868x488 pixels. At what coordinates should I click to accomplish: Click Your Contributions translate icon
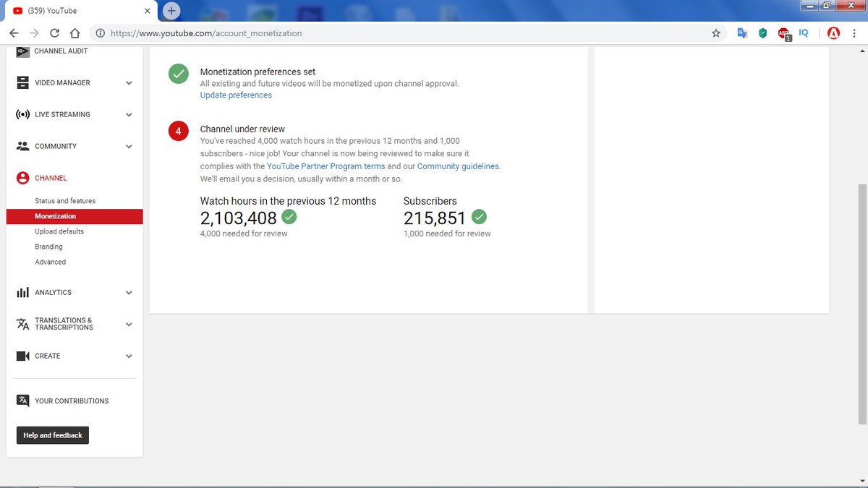point(22,401)
